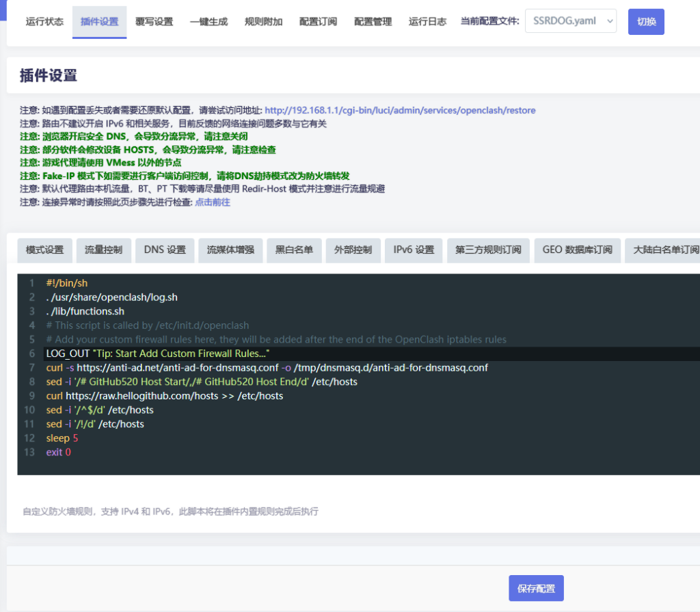Open the DNS 设置 sub-tab
700x612 pixels.
(x=165, y=250)
